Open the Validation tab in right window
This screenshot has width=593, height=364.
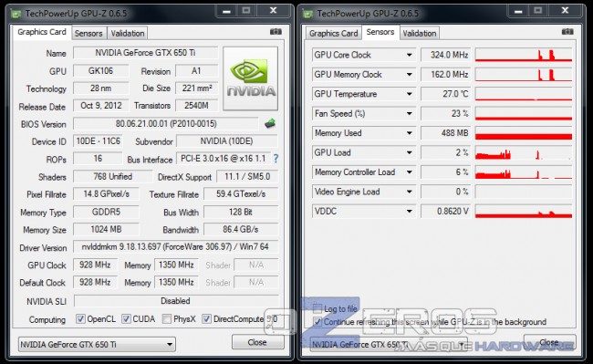pyautogui.click(x=420, y=33)
